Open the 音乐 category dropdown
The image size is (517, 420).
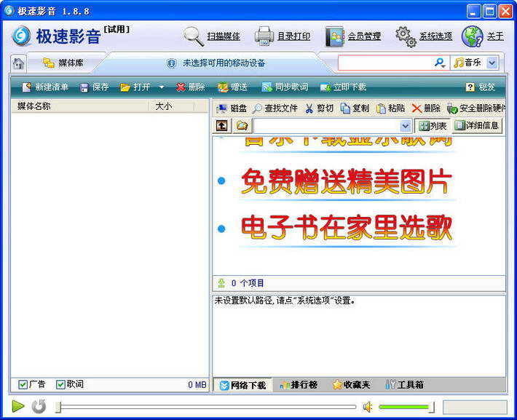pos(492,63)
